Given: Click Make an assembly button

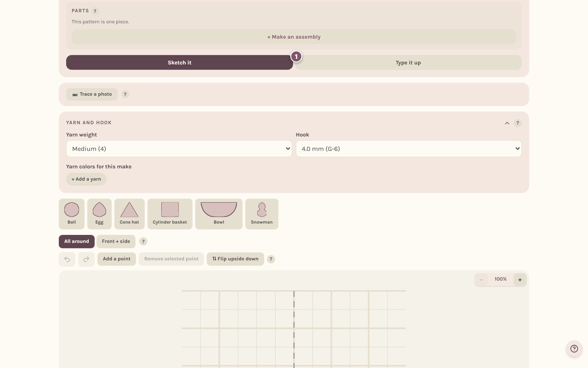Looking at the screenshot, I should click(294, 37).
